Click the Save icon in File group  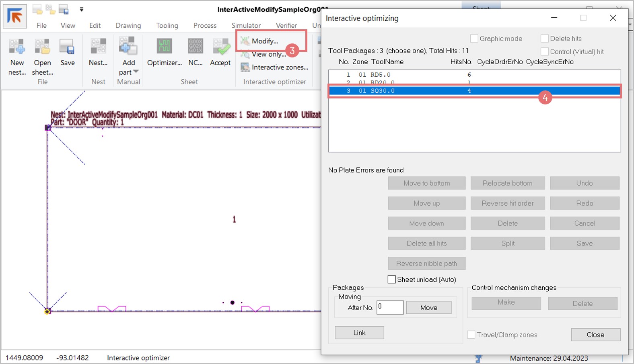click(x=67, y=47)
